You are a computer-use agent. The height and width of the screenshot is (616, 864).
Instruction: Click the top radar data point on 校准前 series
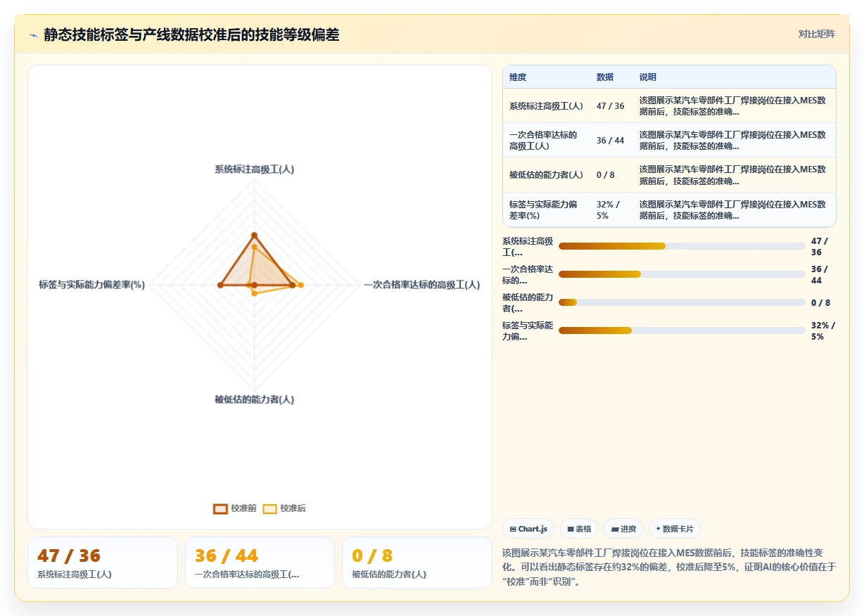pyautogui.click(x=254, y=235)
